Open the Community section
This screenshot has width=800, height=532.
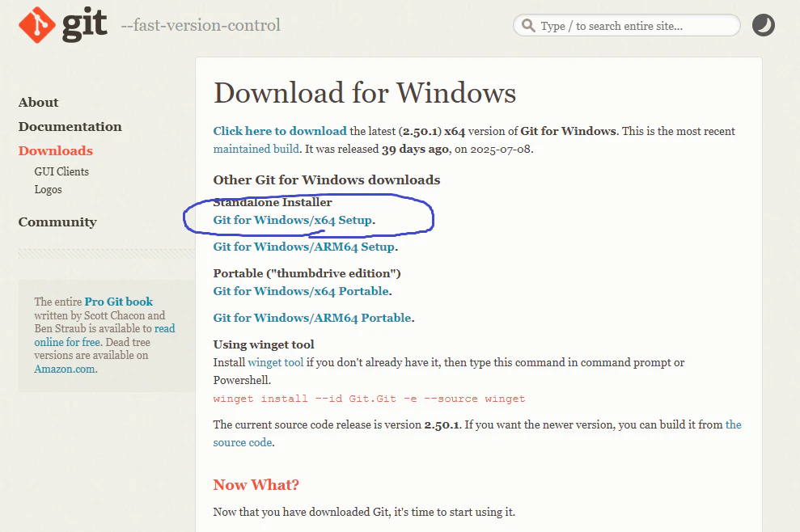point(57,222)
